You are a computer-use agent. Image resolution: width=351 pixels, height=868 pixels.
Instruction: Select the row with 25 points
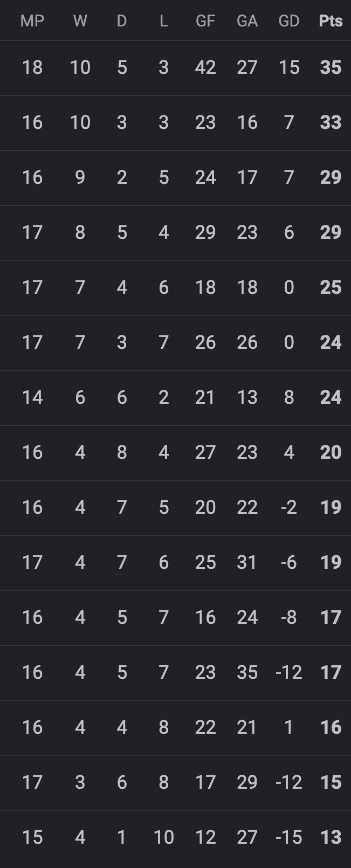pyautogui.click(x=331, y=287)
